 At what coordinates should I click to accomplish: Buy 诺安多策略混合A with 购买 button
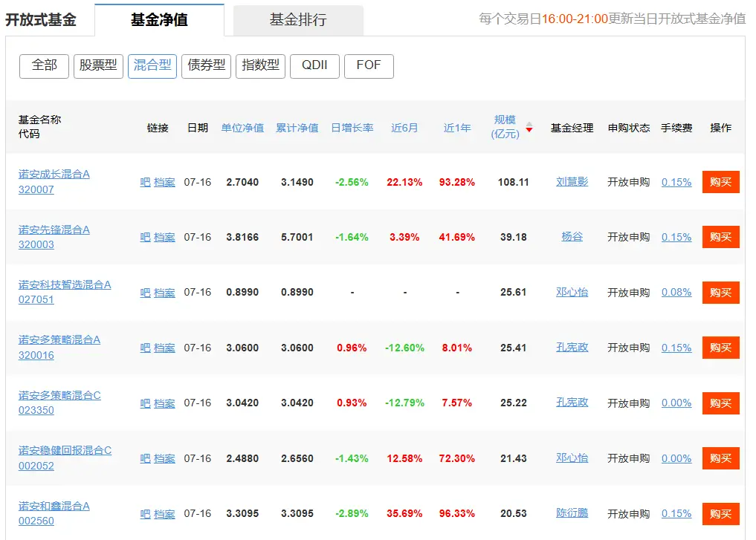click(721, 348)
